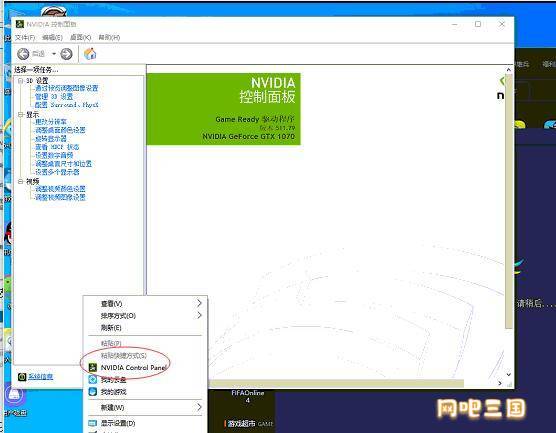Click the 系统信息 link

41,377
